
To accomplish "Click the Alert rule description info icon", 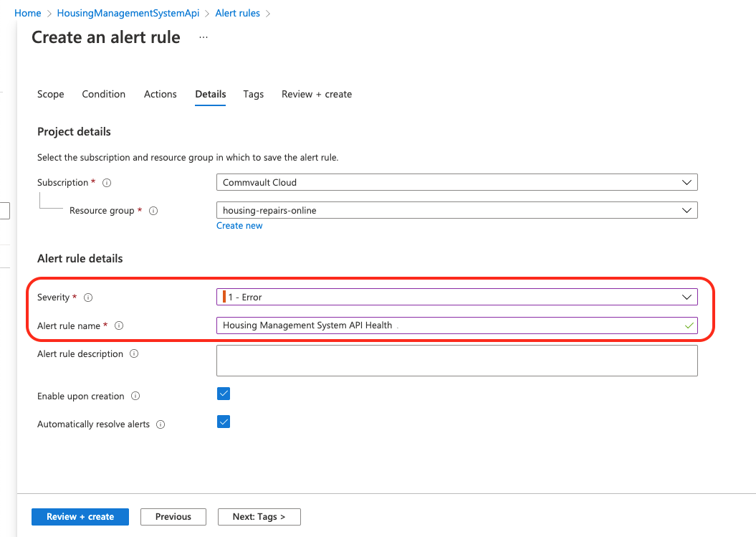I will pyautogui.click(x=134, y=353).
